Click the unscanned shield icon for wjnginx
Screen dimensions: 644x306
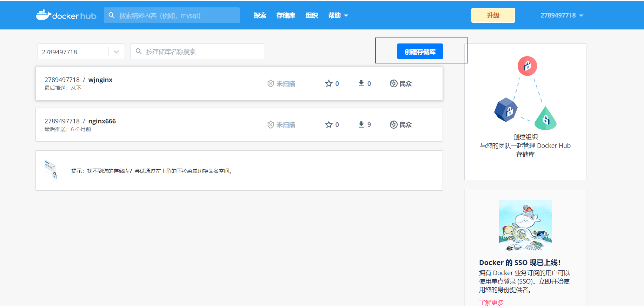[271, 83]
